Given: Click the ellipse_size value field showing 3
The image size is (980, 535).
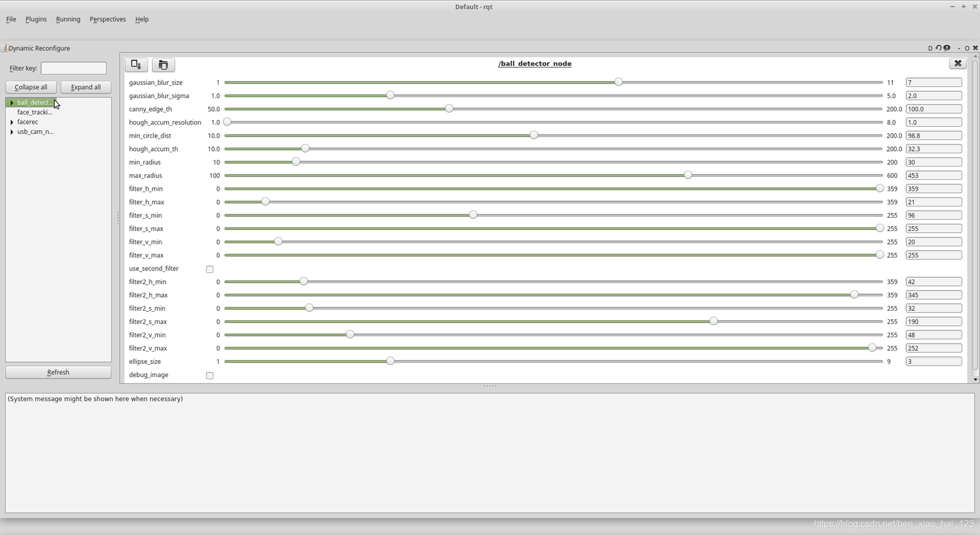Looking at the screenshot, I should (x=934, y=361).
